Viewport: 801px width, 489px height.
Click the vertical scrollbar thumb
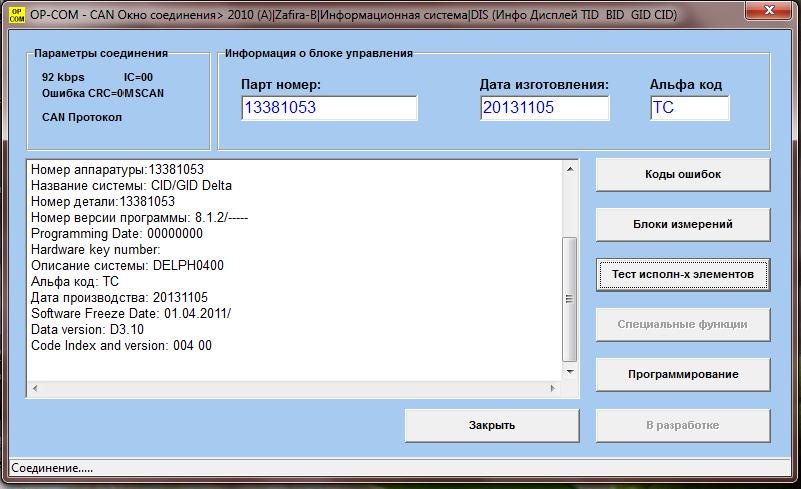tap(570, 299)
